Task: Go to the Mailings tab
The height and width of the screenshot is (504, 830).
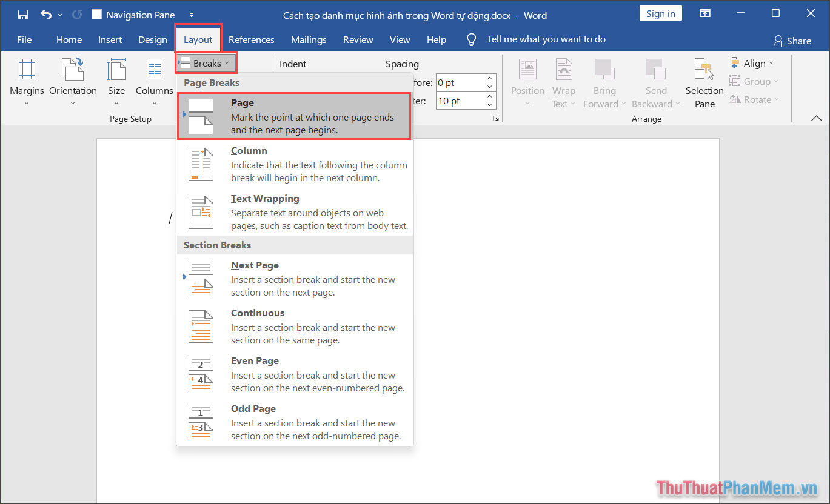Action: tap(309, 39)
